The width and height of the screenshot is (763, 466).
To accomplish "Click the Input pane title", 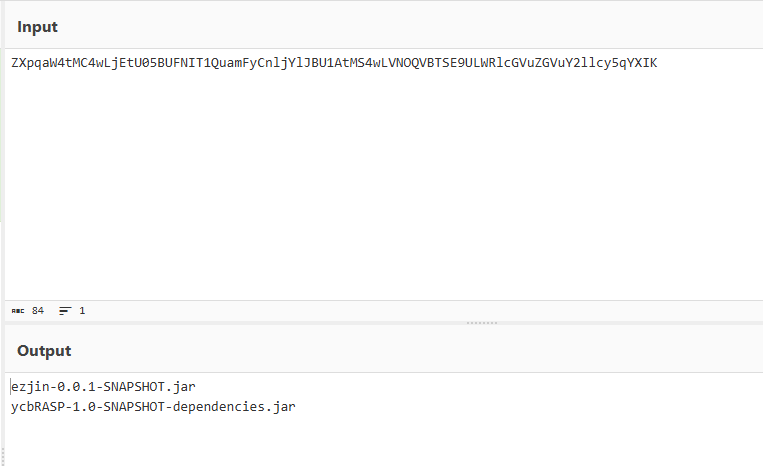I will click(x=37, y=27).
